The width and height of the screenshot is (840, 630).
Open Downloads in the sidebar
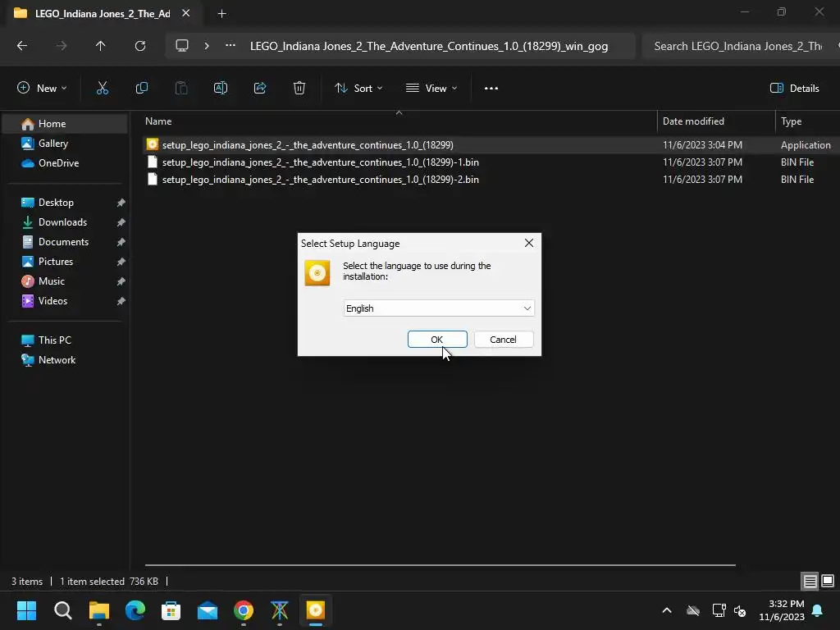(x=62, y=222)
